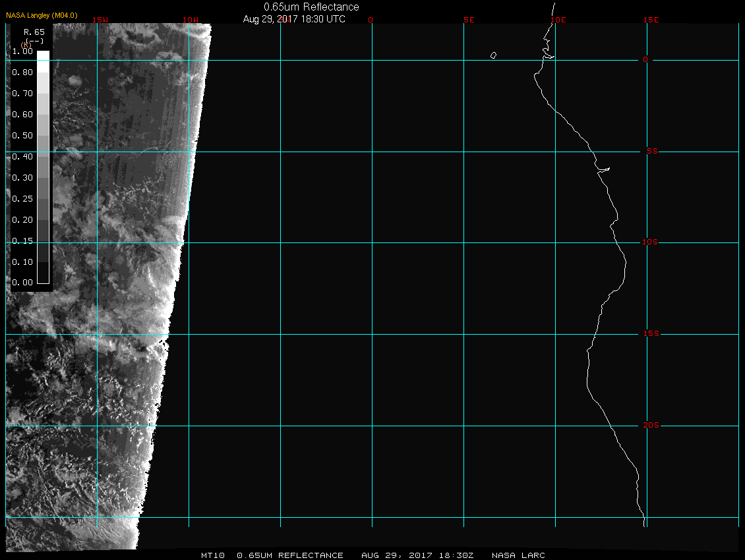Click the "0.25" color bar value
This screenshot has height=560, width=745.
click(x=22, y=198)
